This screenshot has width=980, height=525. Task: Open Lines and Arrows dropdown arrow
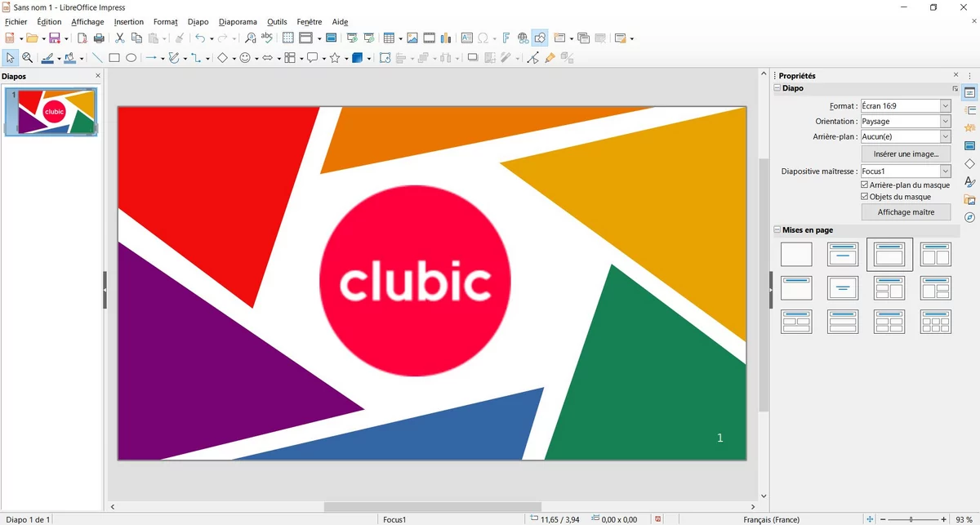[163, 59]
